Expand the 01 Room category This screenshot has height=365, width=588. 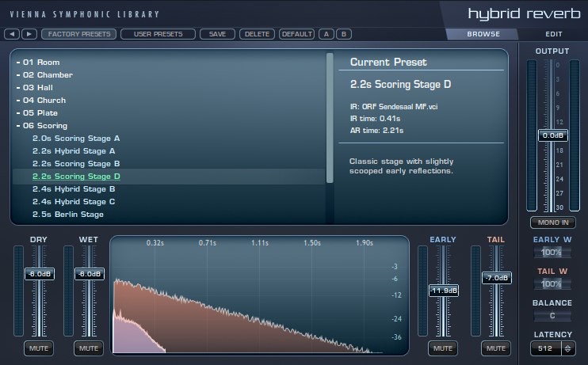(38, 63)
